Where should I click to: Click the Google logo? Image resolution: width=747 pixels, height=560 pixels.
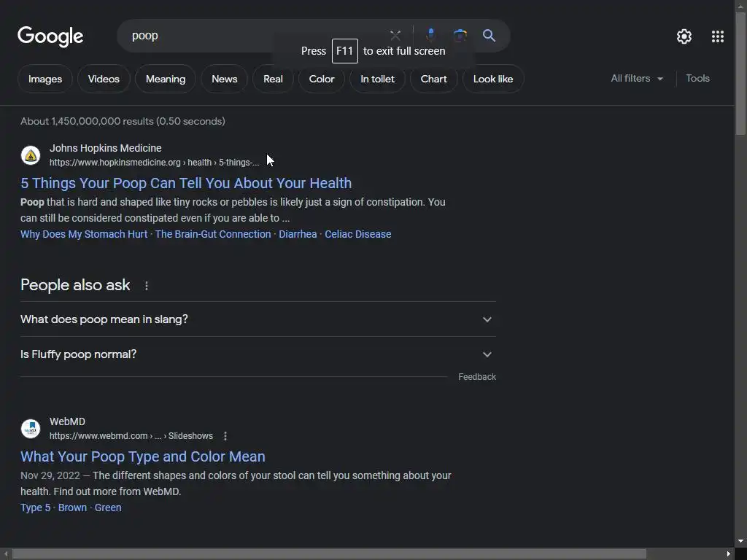(x=50, y=36)
